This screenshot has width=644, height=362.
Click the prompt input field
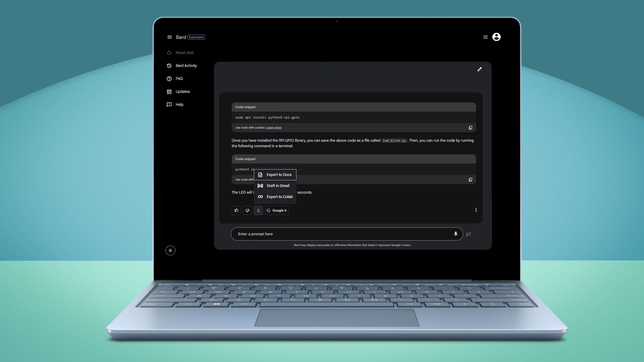346,234
